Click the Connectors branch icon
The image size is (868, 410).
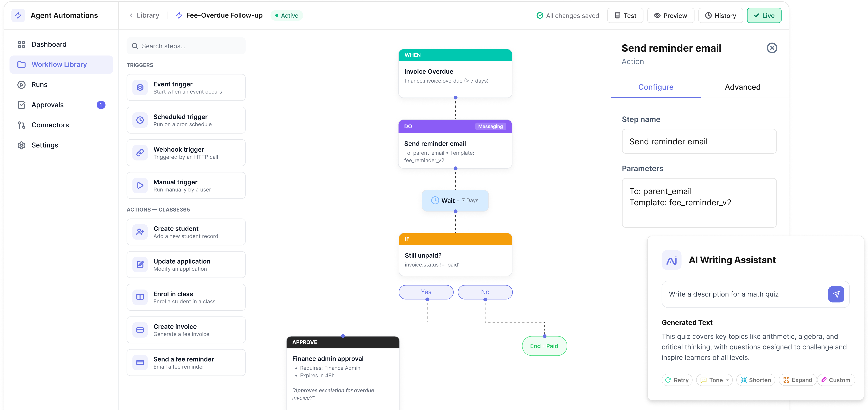tap(22, 125)
